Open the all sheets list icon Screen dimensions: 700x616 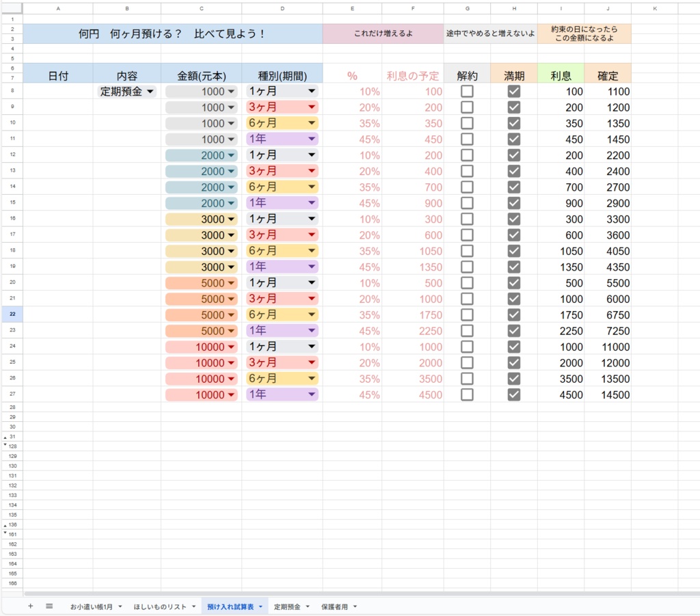coord(47,606)
